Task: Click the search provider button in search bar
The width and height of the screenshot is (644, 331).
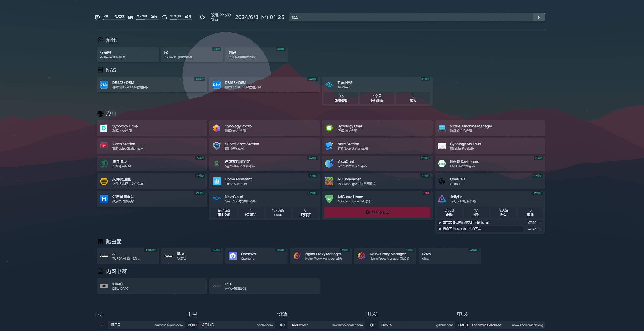Action: coord(539,17)
